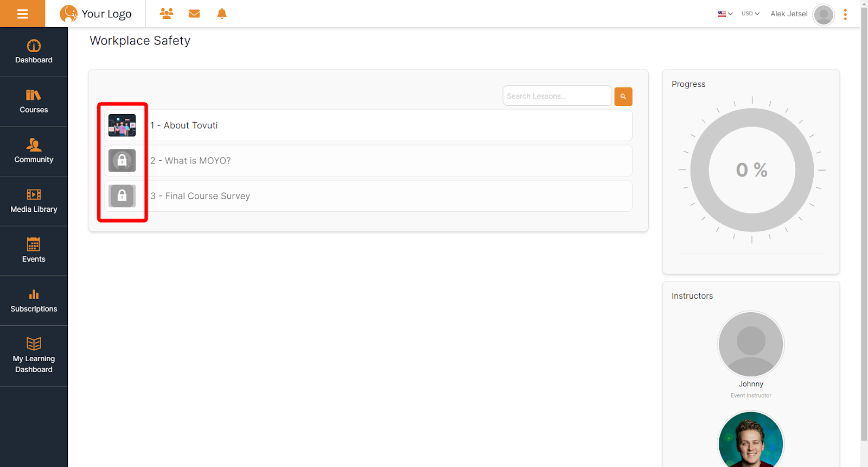Click the Alek Jetsel user name
The width and height of the screenshot is (868, 467).
(x=789, y=14)
